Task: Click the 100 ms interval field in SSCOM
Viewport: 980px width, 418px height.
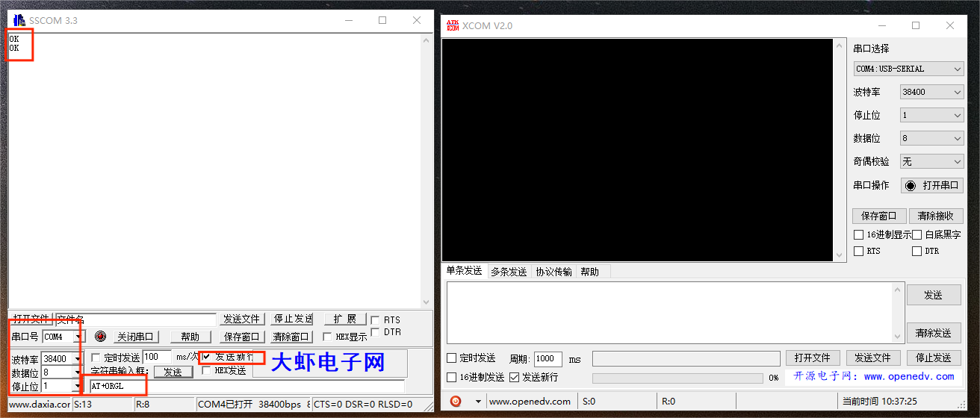Action: point(157,358)
